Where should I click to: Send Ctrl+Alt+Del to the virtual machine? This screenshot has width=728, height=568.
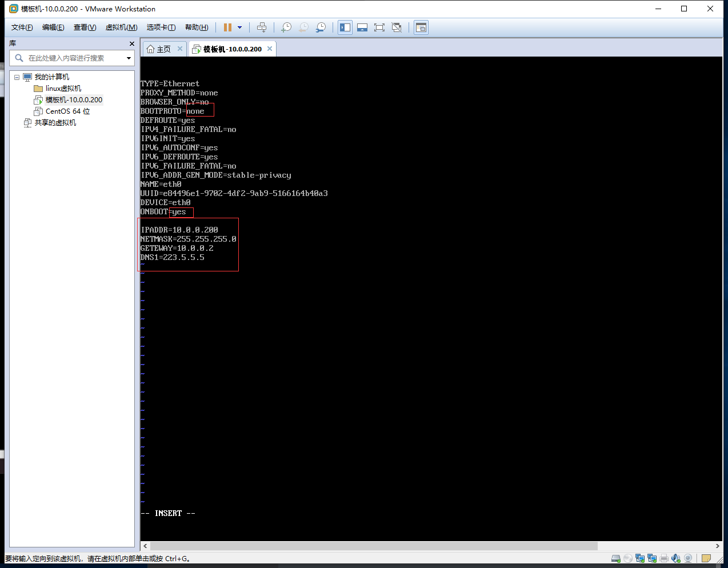(x=262, y=27)
